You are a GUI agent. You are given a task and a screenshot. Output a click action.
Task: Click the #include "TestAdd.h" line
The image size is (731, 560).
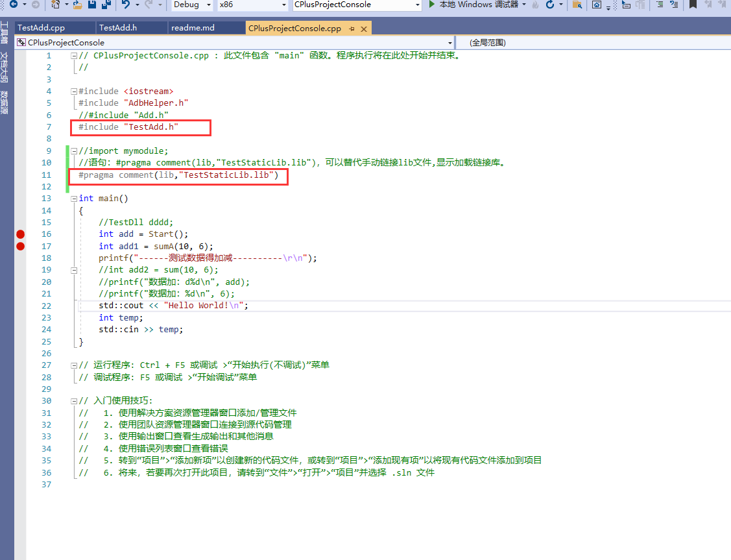point(128,127)
